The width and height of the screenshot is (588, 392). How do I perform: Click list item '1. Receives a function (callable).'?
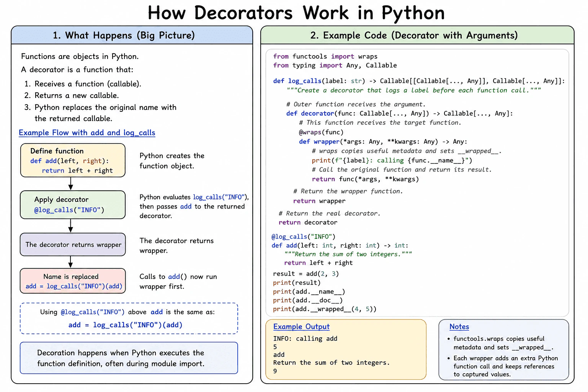(83, 84)
